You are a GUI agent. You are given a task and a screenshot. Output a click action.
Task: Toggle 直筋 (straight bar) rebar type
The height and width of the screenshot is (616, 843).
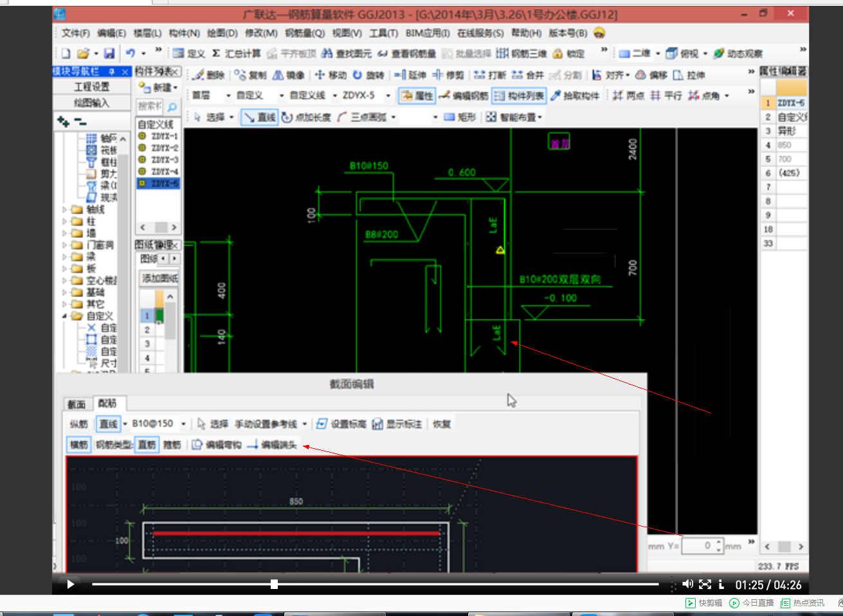[147, 444]
